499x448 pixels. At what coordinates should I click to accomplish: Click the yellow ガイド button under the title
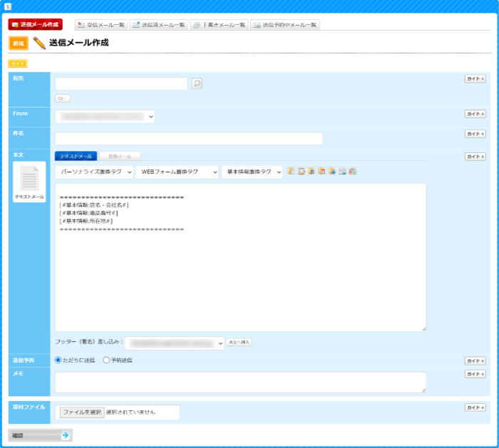18,63
